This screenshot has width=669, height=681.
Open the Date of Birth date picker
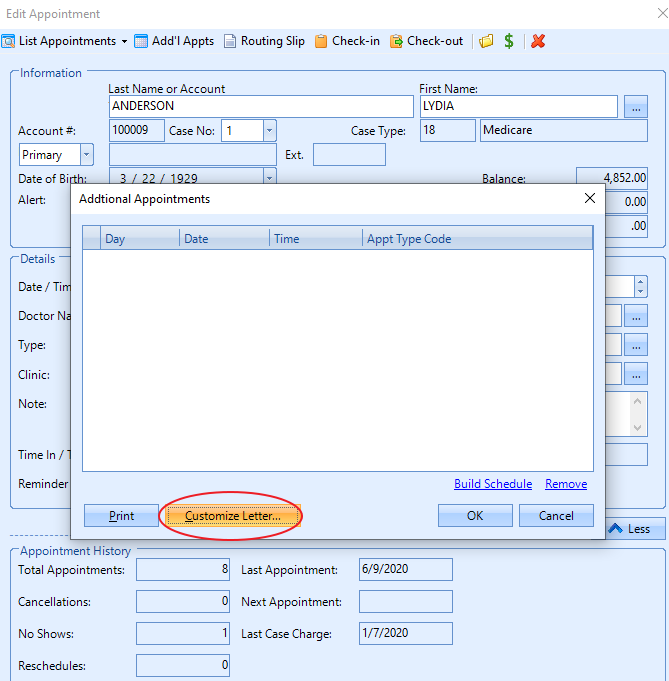[x=269, y=178]
